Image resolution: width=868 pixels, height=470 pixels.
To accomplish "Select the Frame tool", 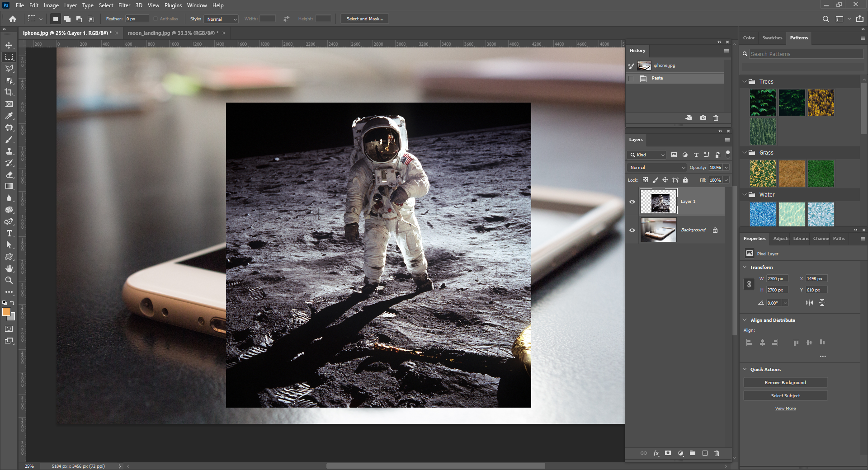I will tap(9, 104).
